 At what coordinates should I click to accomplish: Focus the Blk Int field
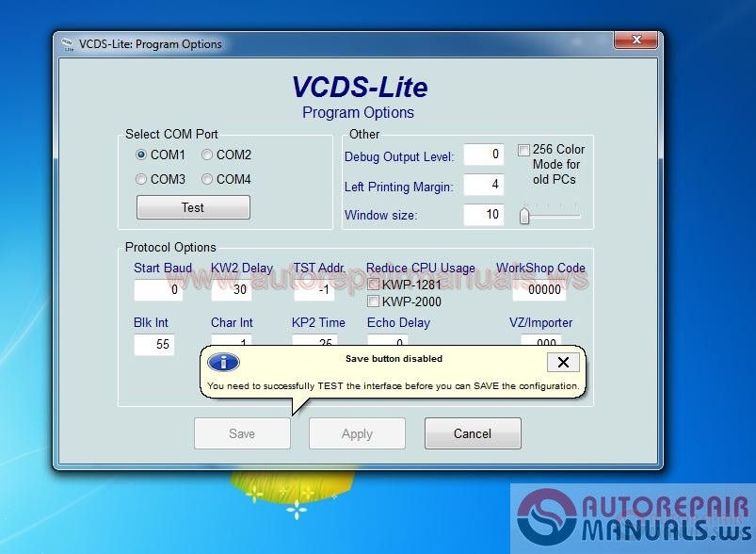(154, 345)
